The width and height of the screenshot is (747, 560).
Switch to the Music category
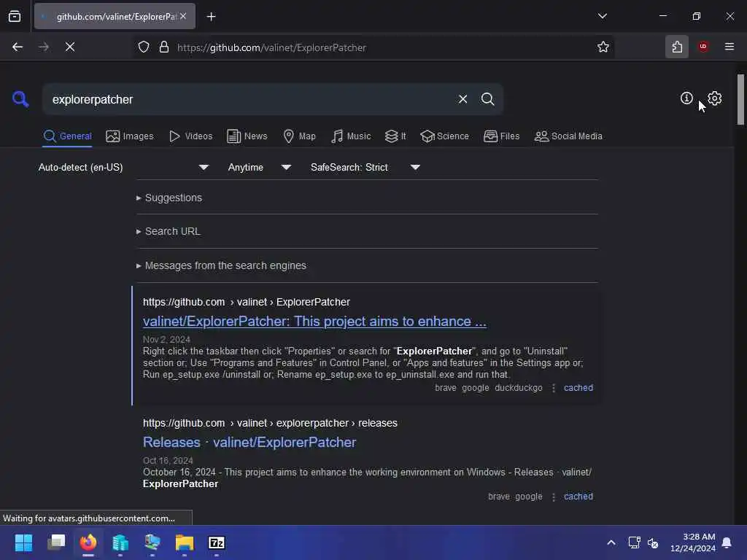tap(351, 136)
